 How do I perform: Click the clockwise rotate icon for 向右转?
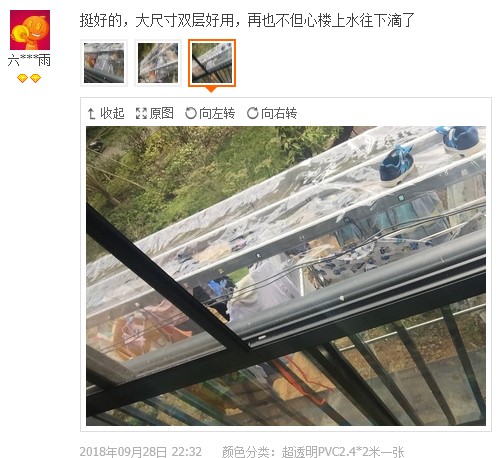click(x=252, y=113)
